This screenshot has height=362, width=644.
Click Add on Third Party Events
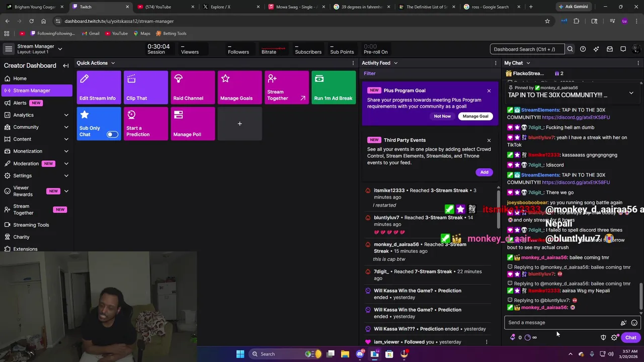point(484,172)
